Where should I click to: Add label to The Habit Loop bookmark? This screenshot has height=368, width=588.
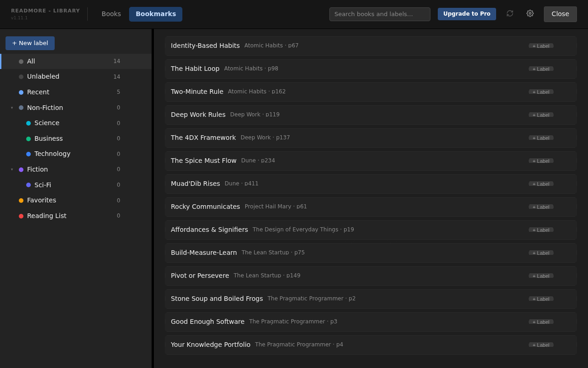click(x=541, y=69)
